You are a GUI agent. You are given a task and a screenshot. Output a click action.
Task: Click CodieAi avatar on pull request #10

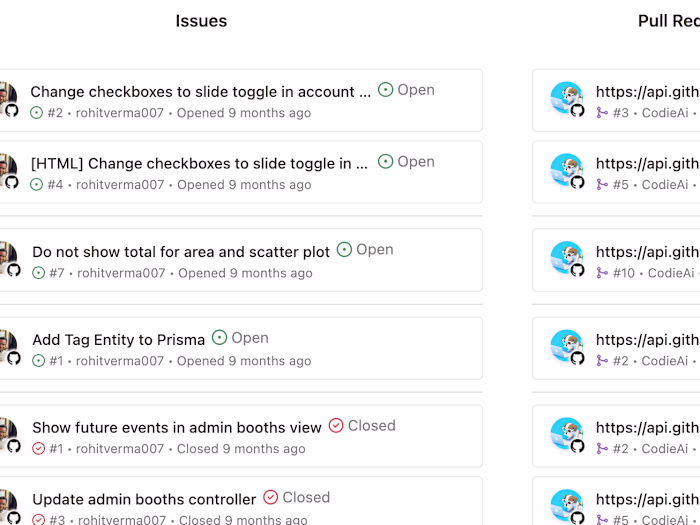tap(567, 258)
